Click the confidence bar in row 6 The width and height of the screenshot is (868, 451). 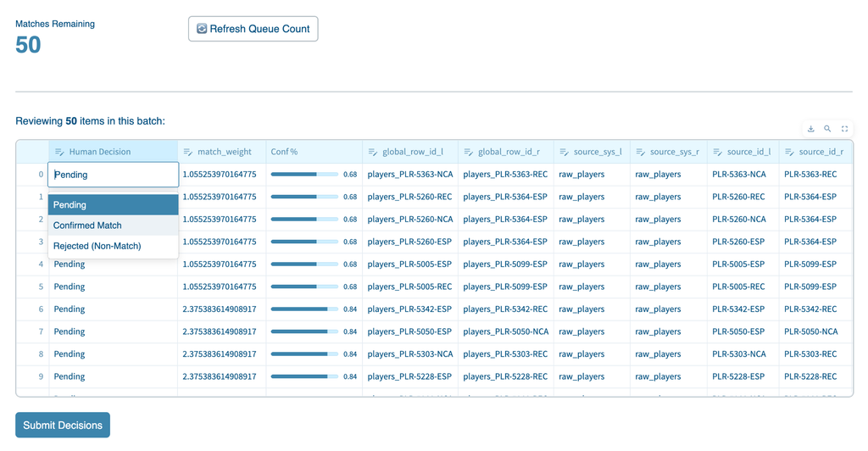tap(304, 309)
